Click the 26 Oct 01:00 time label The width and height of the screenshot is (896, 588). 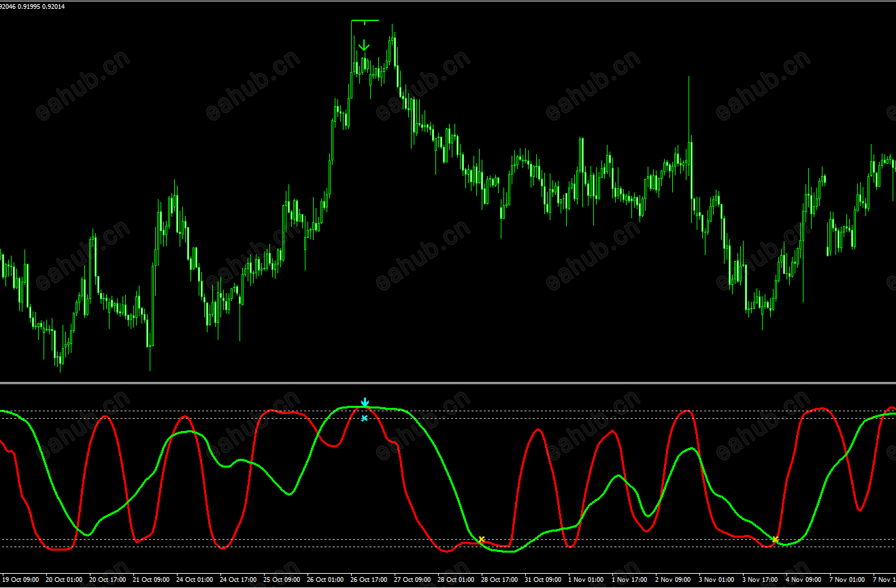[x=325, y=580]
